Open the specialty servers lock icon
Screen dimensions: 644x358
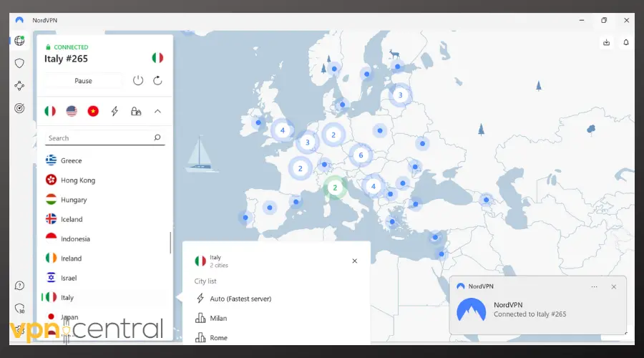(136, 111)
